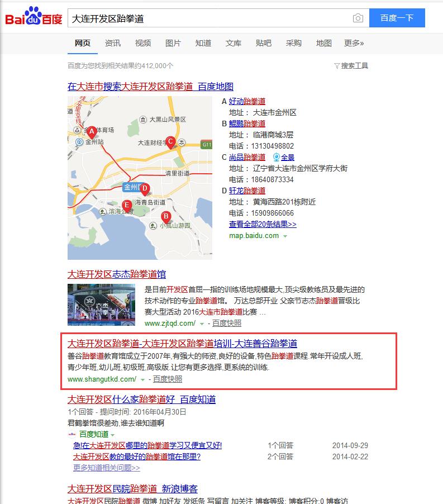The image size is (443, 504).
Task: Click 大黑山风景区 map icon
Action: 143,120
